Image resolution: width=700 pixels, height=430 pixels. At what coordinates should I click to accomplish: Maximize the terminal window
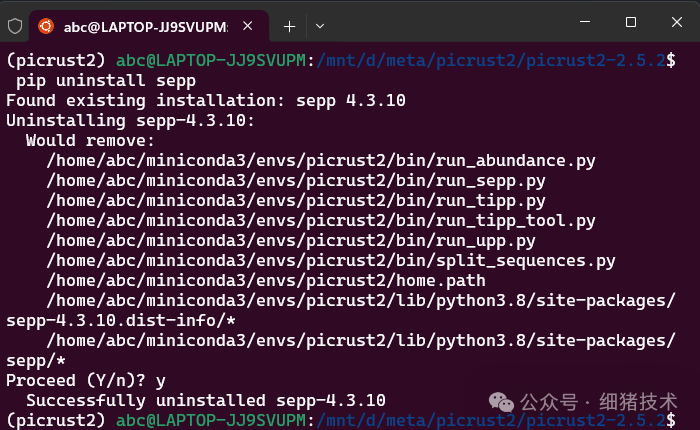click(631, 22)
